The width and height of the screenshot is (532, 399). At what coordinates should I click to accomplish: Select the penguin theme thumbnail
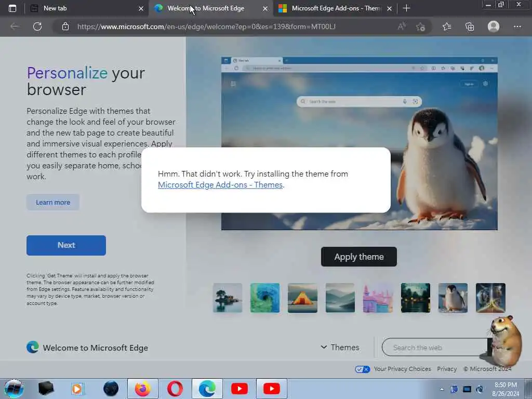click(453, 298)
